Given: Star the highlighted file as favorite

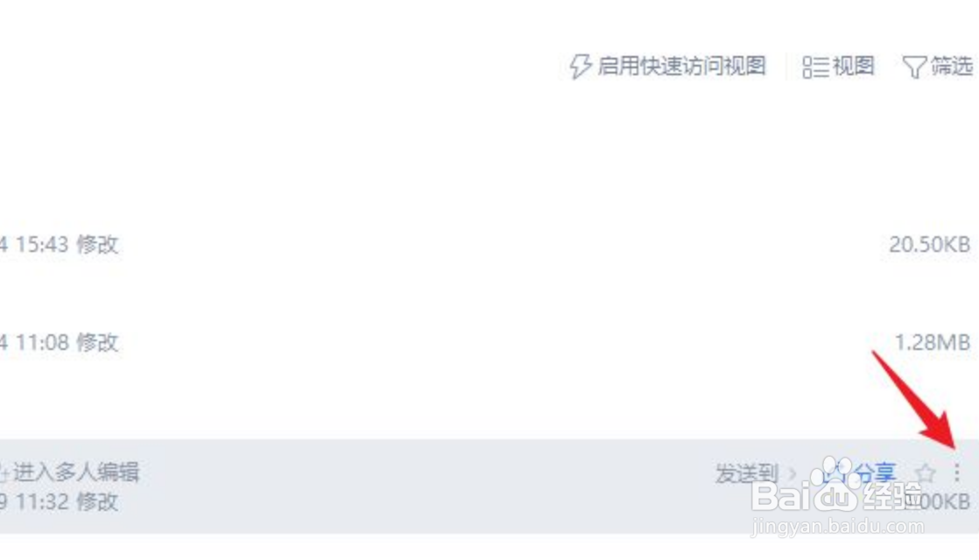Looking at the screenshot, I should point(926,473).
